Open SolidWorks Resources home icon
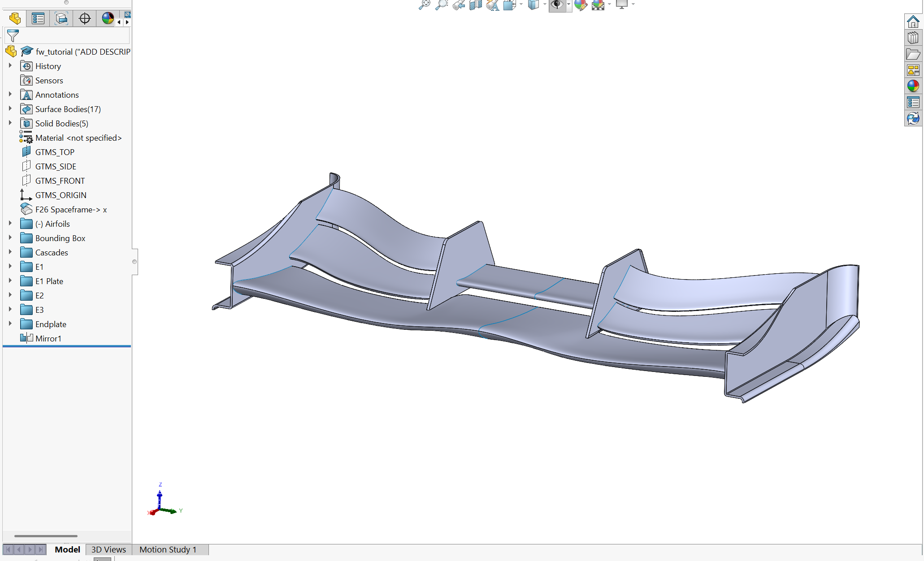The height and width of the screenshot is (561, 924). (913, 22)
